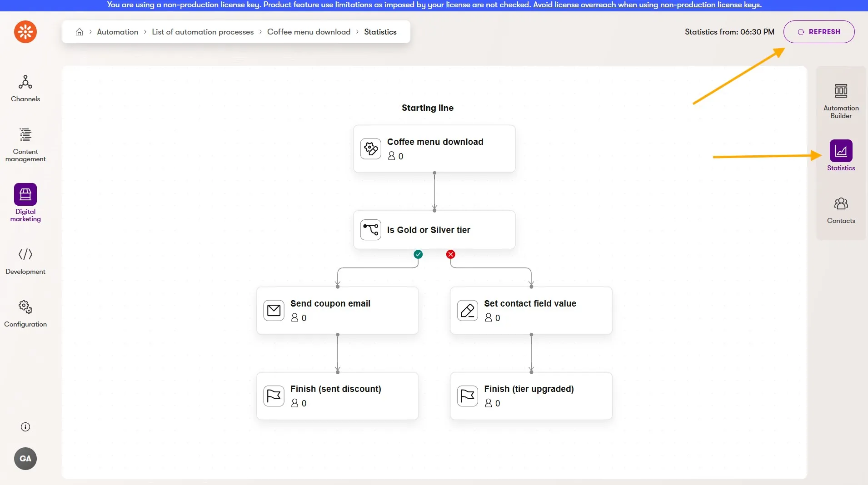Click the green true-branch checkmark
Screen dimensions: 868x485
click(x=418, y=254)
